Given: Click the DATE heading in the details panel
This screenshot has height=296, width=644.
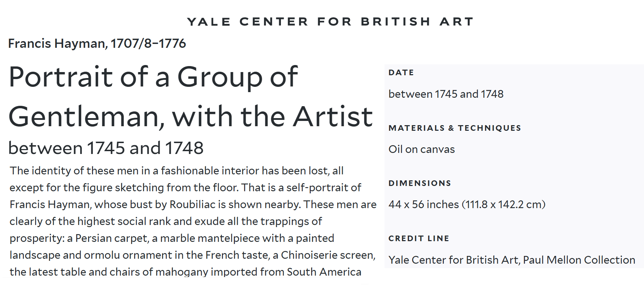Looking at the screenshot, I should [x=401, y=72].
